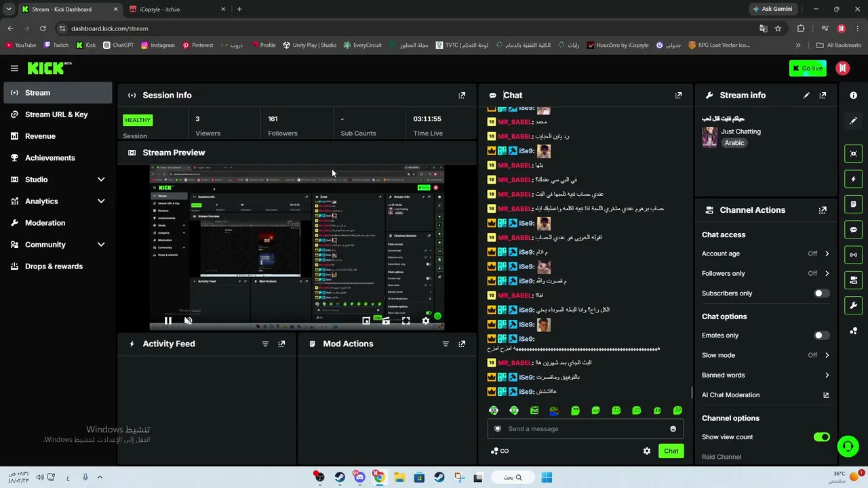Pop out the Session Info panel

(x=462, y=96)
